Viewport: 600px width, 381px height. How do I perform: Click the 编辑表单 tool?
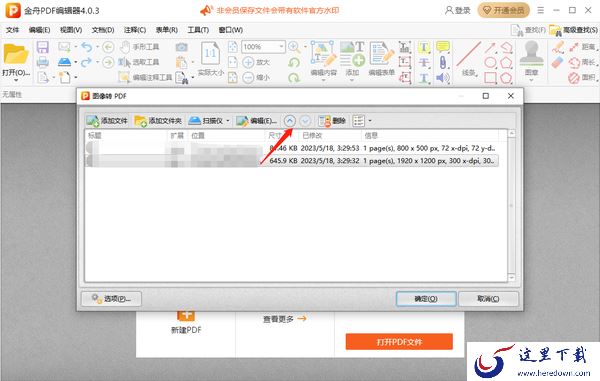point(382,60)
